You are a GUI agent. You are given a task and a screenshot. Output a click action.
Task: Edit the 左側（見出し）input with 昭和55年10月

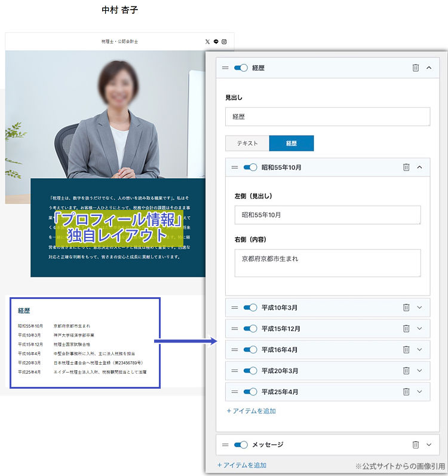point(327,215)
